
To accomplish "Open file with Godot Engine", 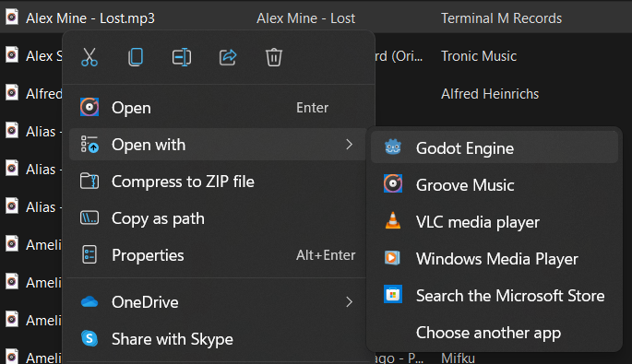I will click(495, 148).
